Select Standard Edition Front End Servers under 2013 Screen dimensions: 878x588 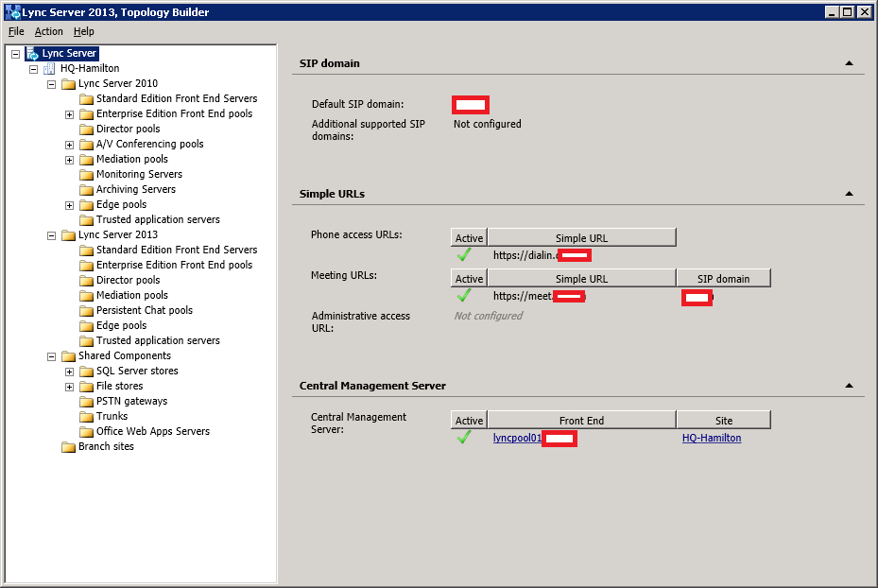177,250
